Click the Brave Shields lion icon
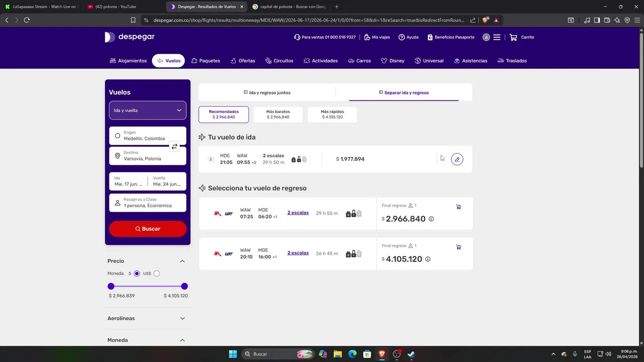Screen dimensions: 644x362 tap(486, 20)
